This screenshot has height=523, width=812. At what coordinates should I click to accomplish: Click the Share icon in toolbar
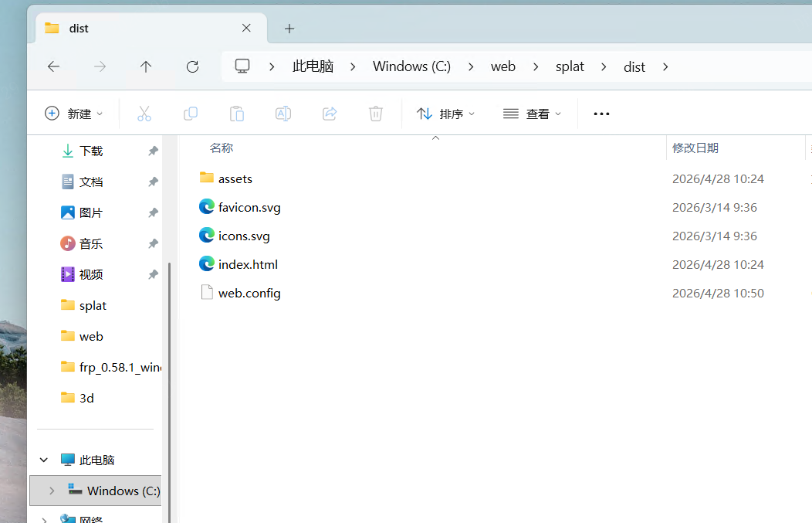coord(330,114)
